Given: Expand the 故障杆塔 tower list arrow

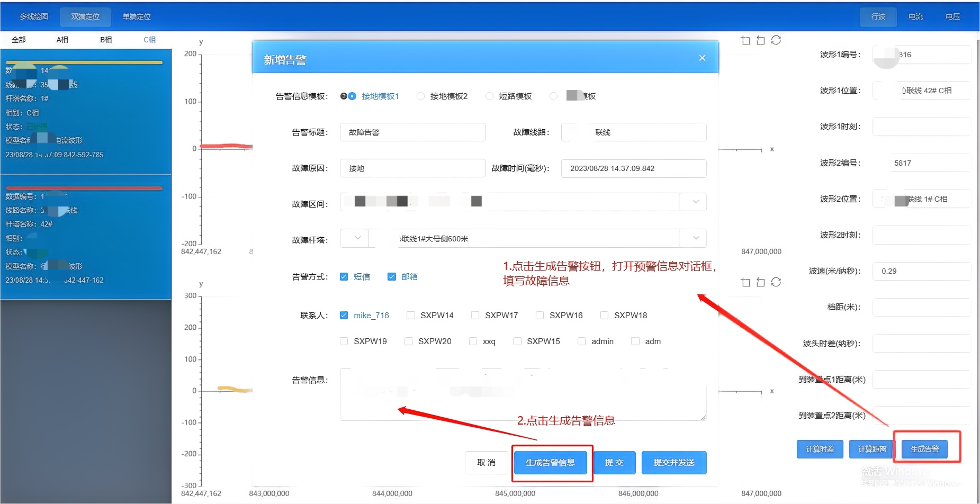Looking at the screenshot, I should pyautogui.click(x=696, y=238).
